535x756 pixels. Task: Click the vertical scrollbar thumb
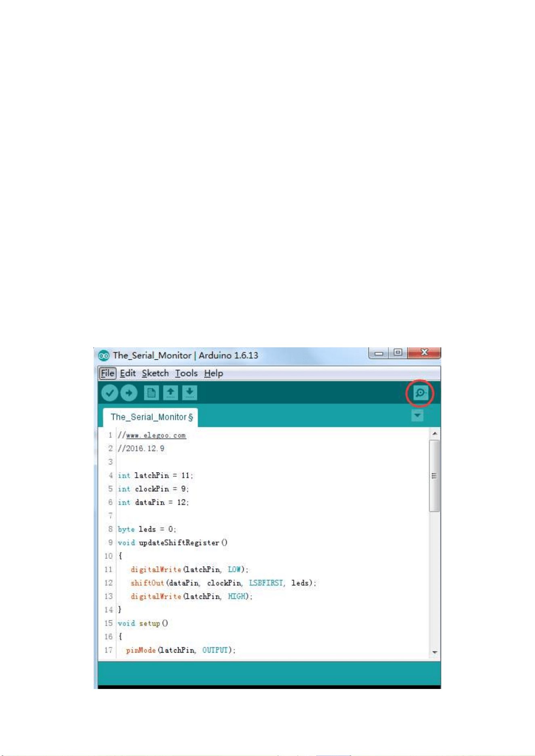click(434, 476)
